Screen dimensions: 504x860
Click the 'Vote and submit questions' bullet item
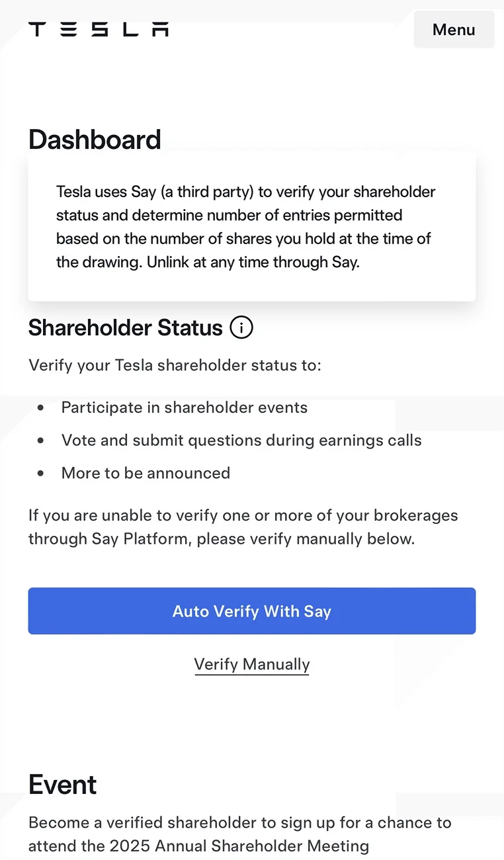241,441
